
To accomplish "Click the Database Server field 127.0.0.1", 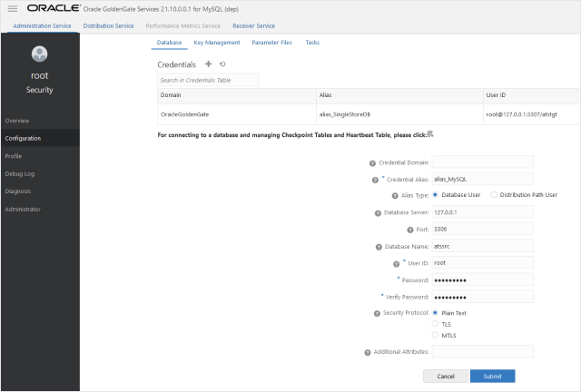I will 482,212.
